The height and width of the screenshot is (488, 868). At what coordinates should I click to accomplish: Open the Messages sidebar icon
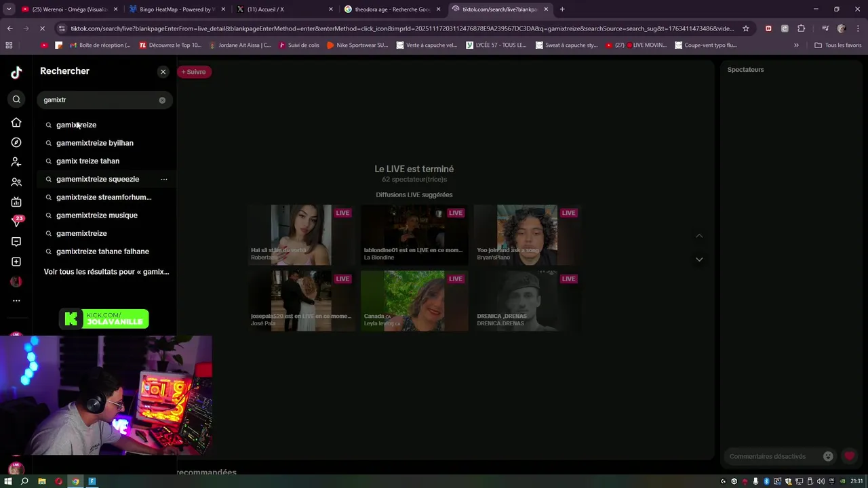click(x=16, y=242)
